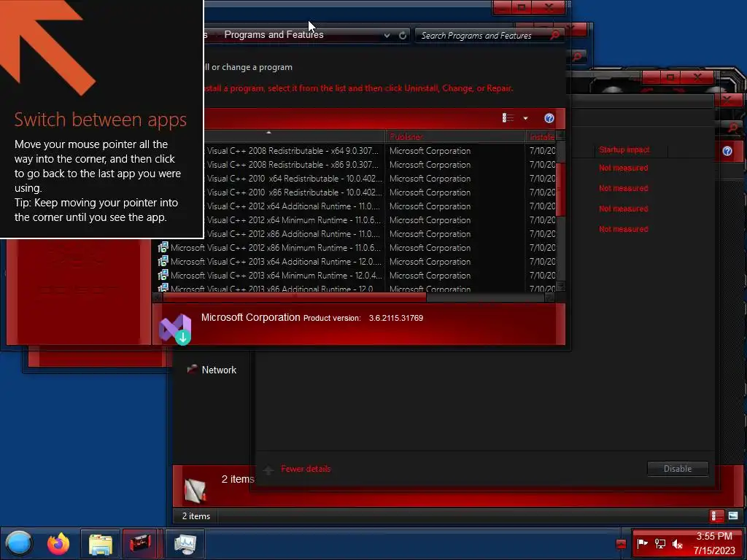Click the Network icon in Explorer sidebar
The width and height of the screenshot is (747, 560).
(192, 369)
